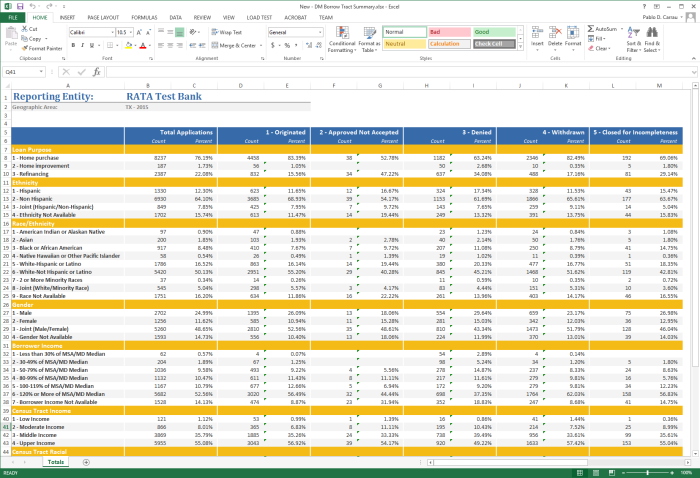The image size is (700, 478).
Task: Click the Name Box showing Q41
Action: (23, 72)
